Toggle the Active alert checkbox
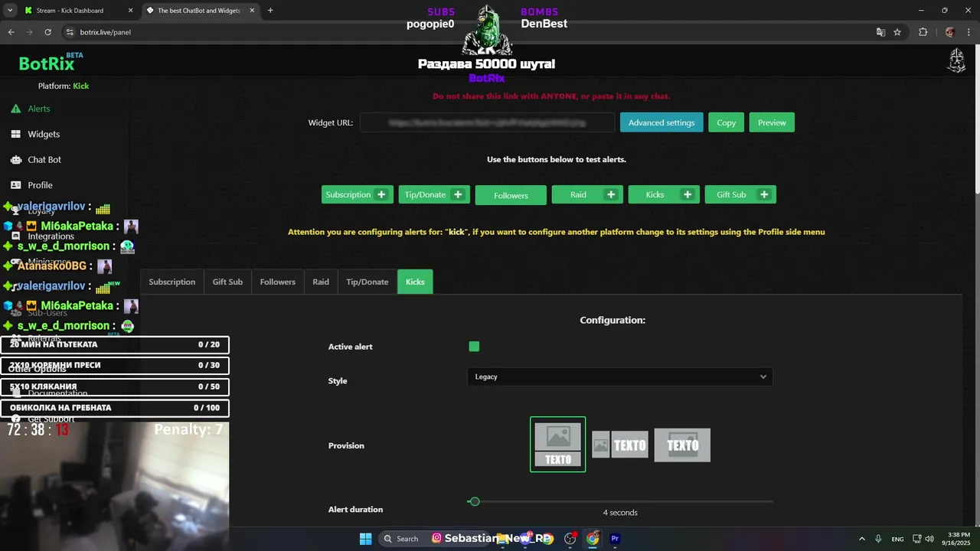 474,347
